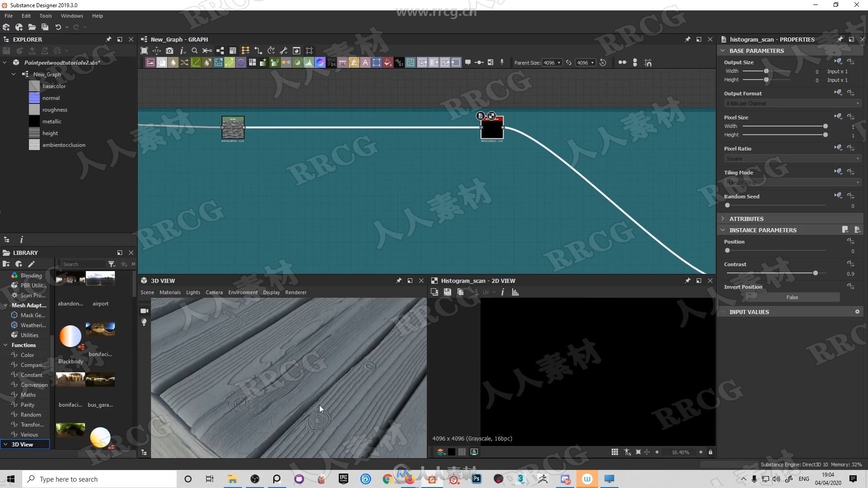868x488 pixels.
Task: Select the wood texture node in graph
Action: [233, 128]
